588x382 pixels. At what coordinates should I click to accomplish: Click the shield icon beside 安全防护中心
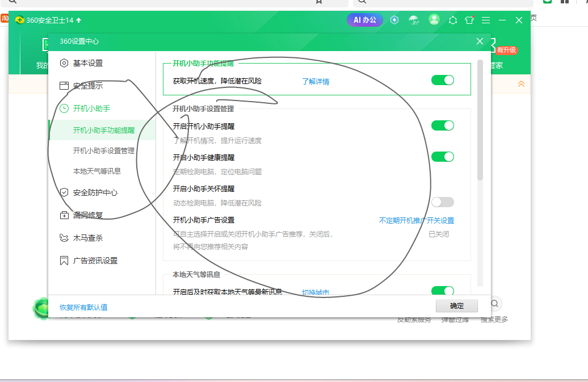click(x=64, y=192)
